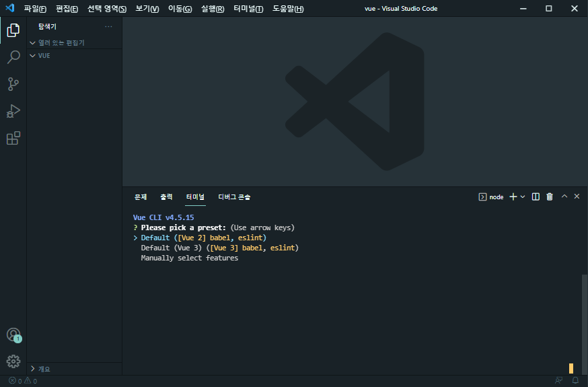Image resolution: width=588 pixels, height=387 pixels.
Task: Open the 이동(G) menu
Action: pyautogui.click(x=180, y=8)
